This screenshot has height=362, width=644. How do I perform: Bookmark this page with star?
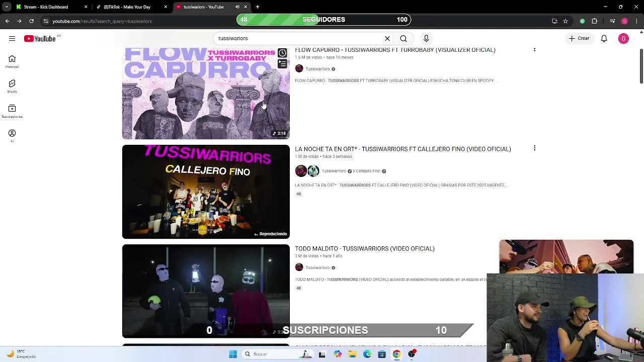(566, 21)
